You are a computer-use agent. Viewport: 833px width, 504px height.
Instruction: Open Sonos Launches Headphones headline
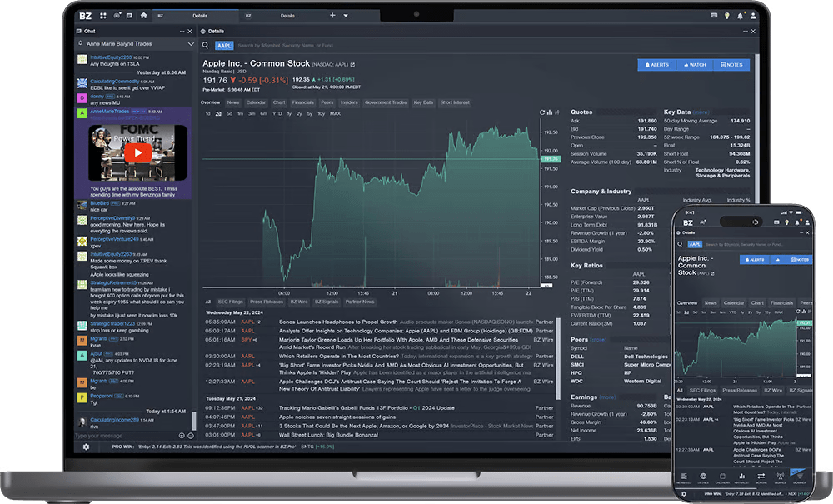point(338,322)
